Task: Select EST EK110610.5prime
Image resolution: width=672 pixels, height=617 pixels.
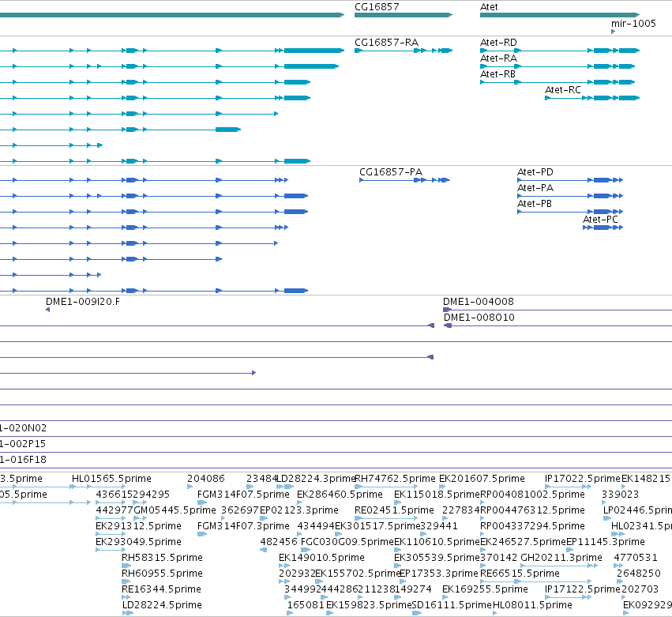Action: pos(437,542)
